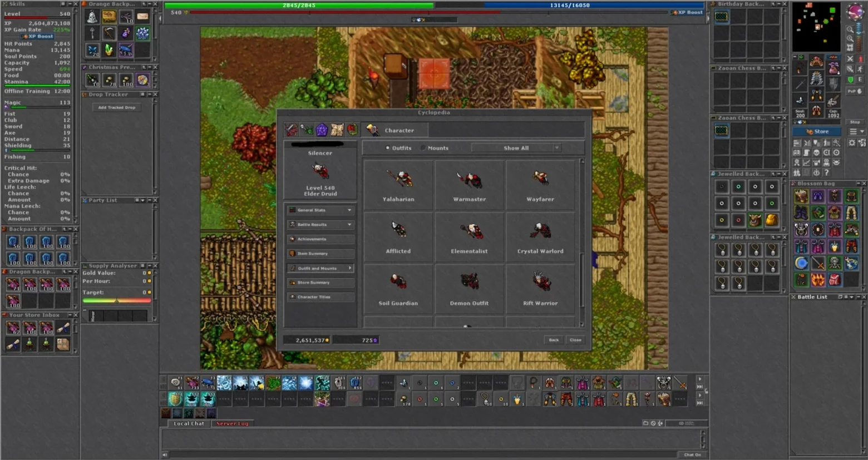Toggle shield full defense mode
Image resolution: width=868 pixels, height=460 pixels.
coord(850,68)
